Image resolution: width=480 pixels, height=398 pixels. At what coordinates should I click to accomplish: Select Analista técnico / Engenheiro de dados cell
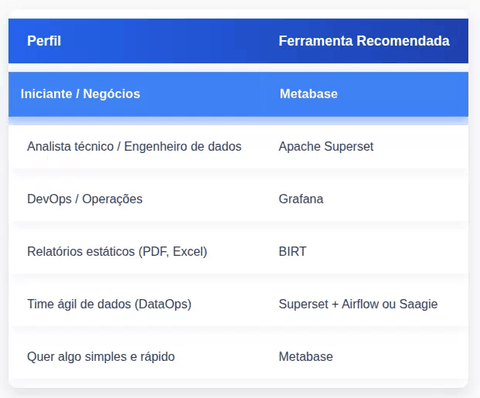(134, 147)
